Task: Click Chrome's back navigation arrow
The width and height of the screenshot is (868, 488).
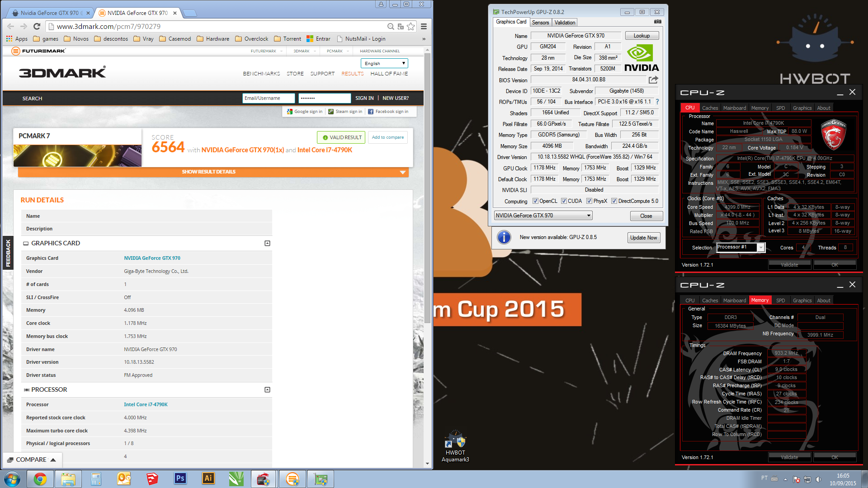Action: click(10, 27)
